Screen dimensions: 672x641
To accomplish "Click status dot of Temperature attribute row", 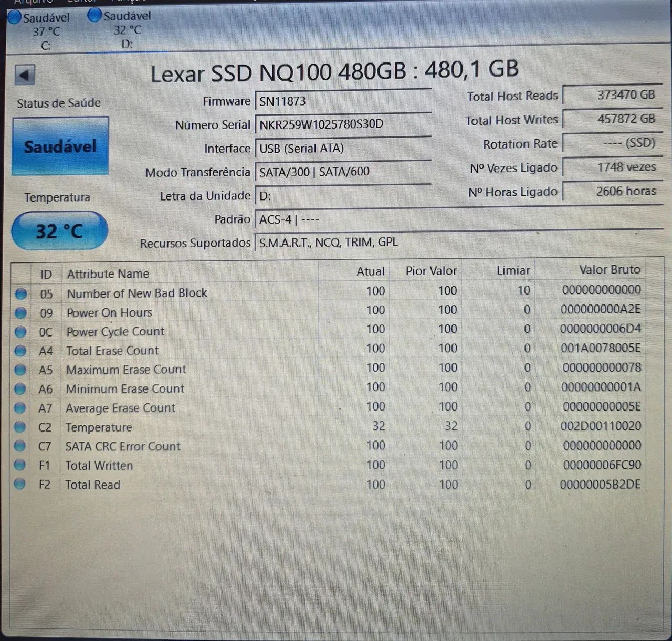I will point(20,427).
